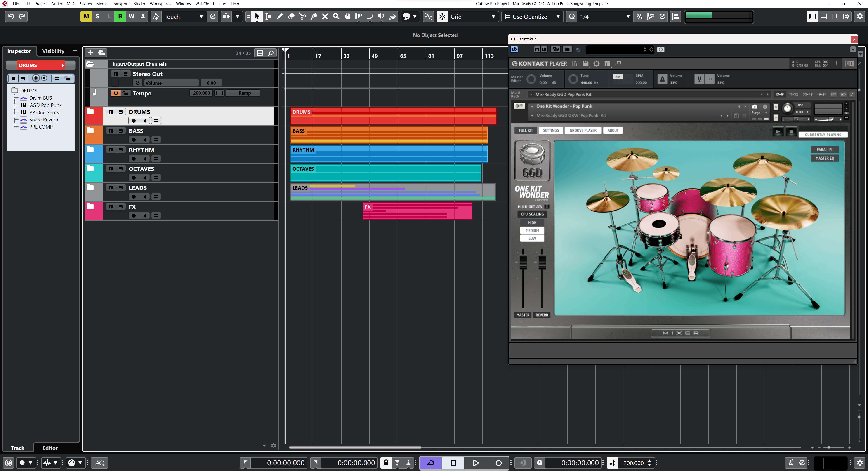Select the Glue tool
Image resolution: width=868 pixels, height=471 pixels.
point(314,17)
